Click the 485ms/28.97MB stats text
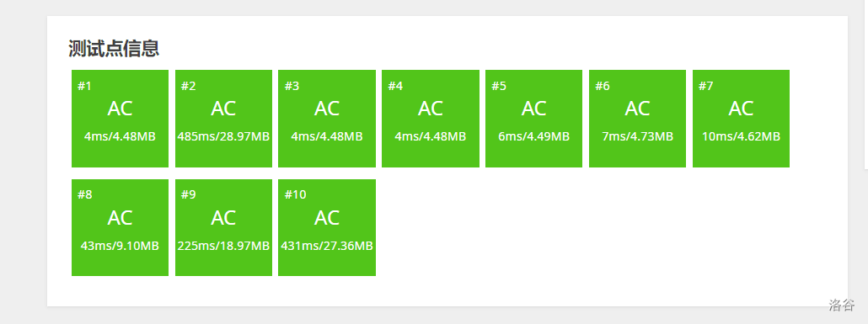The height and width of the screenshot is (324, 868). click(x=223, y=136)
